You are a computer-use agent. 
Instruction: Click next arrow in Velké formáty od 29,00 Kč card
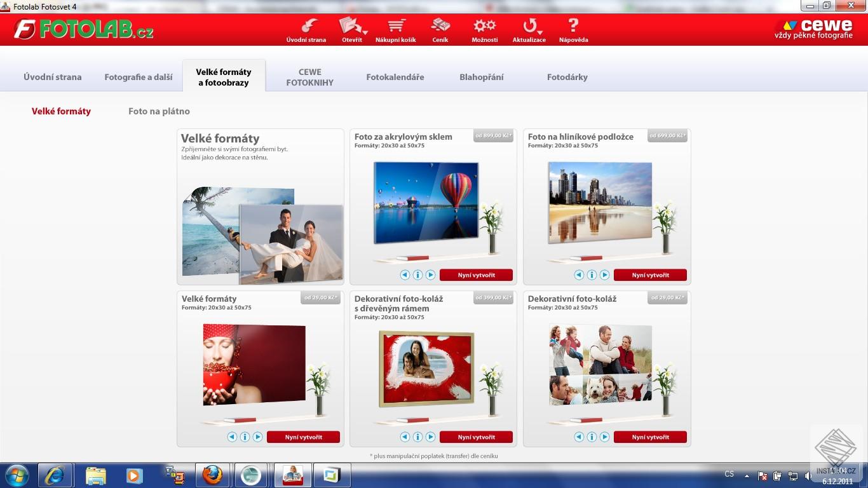(x=257, y=437)
